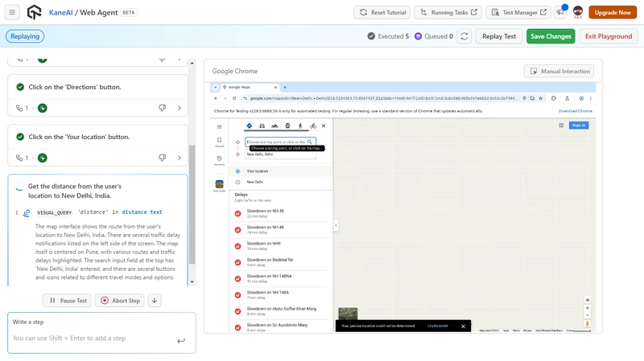Click the steps list scrollbar thumb
The height and width of the screenshot is (361, 644).
(x=192, y=204)
